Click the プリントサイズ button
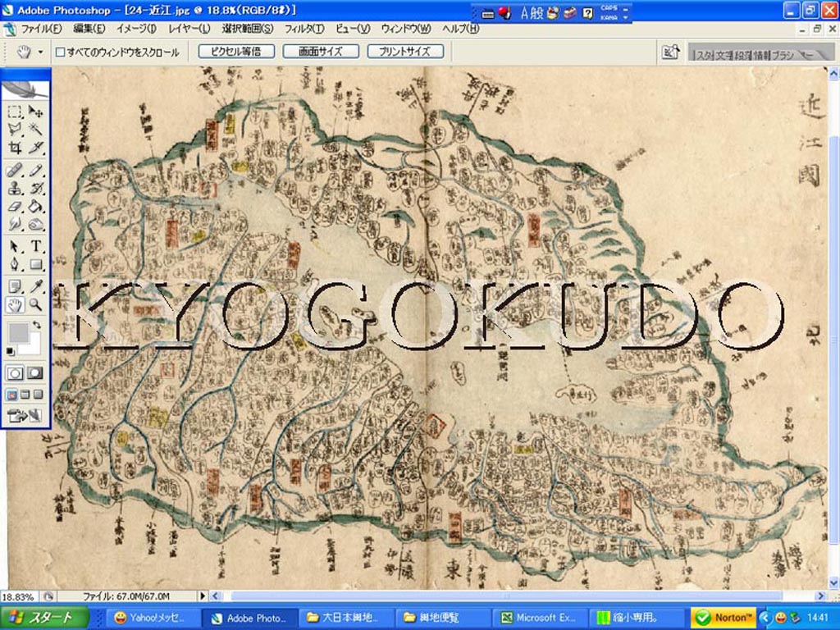This screenshot has width=840, height=630. pos(405,52)
